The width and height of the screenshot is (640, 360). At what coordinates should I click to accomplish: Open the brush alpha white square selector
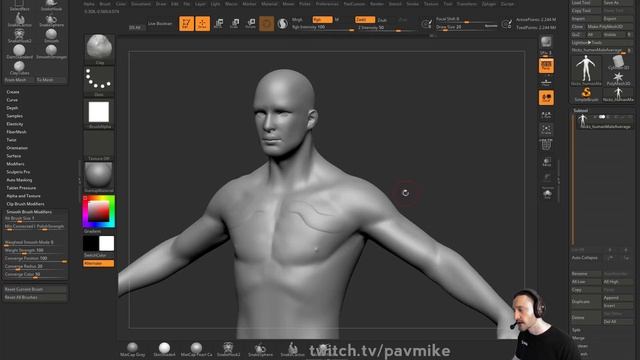pos(99,113)
